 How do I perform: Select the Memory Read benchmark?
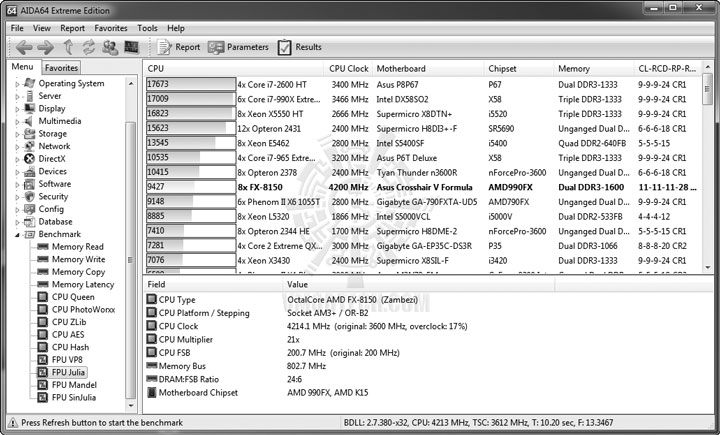click(78, 247)
